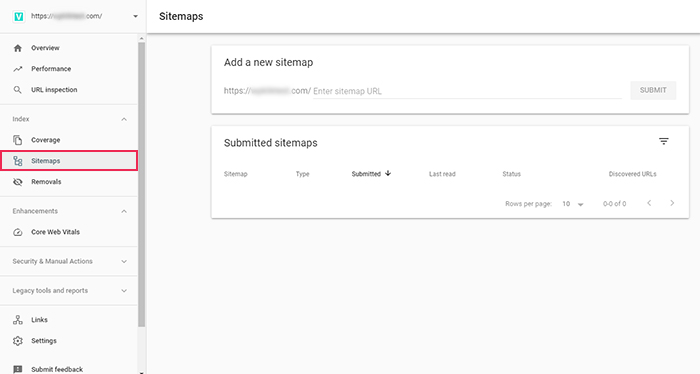Screen dimensions: 700x374
Task: Click the Coverage pages icon
Action: pyautogui.click(x=17, y=140)
